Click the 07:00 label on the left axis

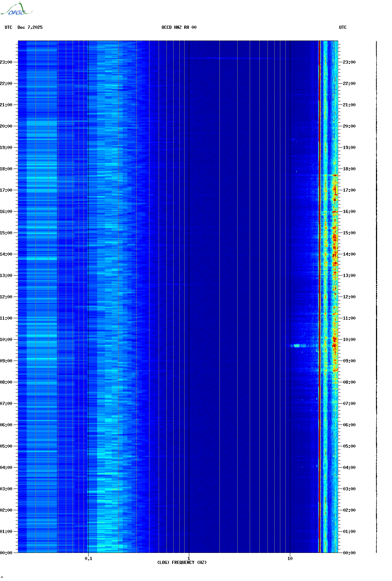pyautogui.click(x=6, y=404)
